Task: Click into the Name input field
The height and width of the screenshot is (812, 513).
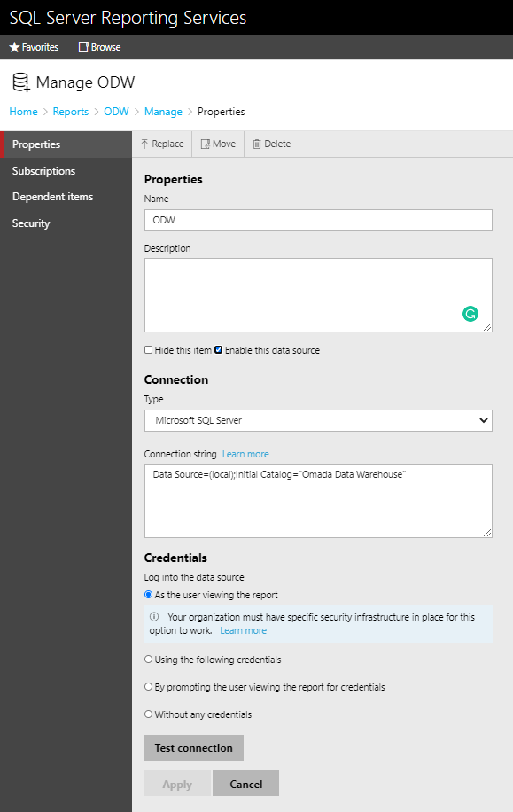Action: (318, 220)
